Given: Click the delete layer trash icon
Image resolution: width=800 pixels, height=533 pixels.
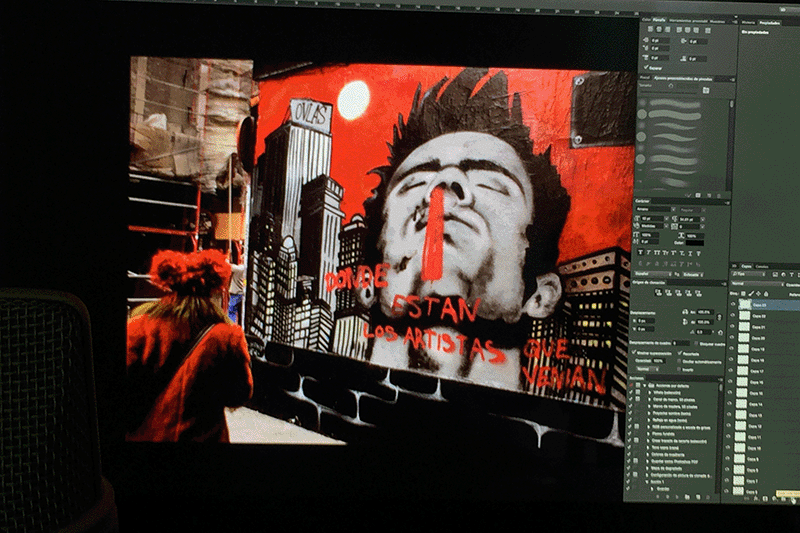Looking at the screenshot, I should [792, 496].
